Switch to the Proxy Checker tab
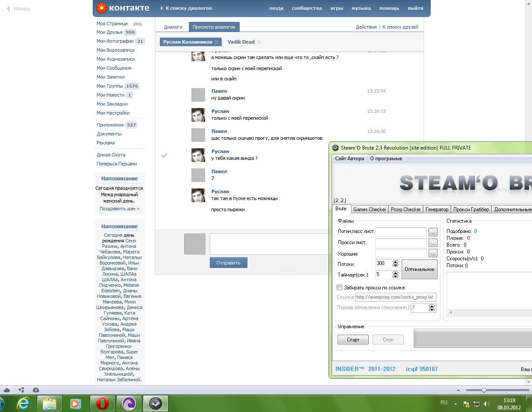532x412 pixels. 406,209
